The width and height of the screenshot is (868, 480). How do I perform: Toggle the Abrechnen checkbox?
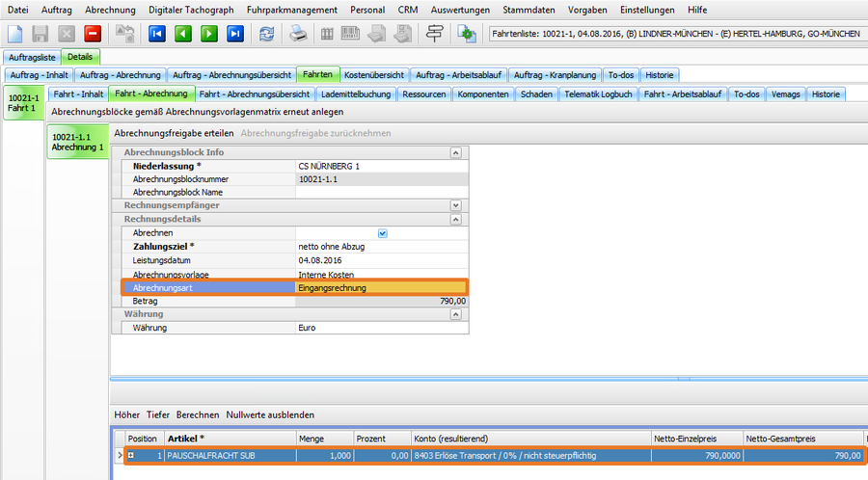[382, 233]
